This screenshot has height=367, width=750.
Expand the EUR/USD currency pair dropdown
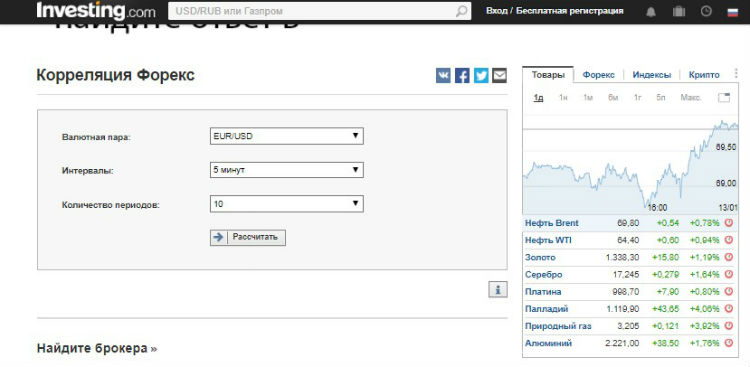tap(287, 136)
